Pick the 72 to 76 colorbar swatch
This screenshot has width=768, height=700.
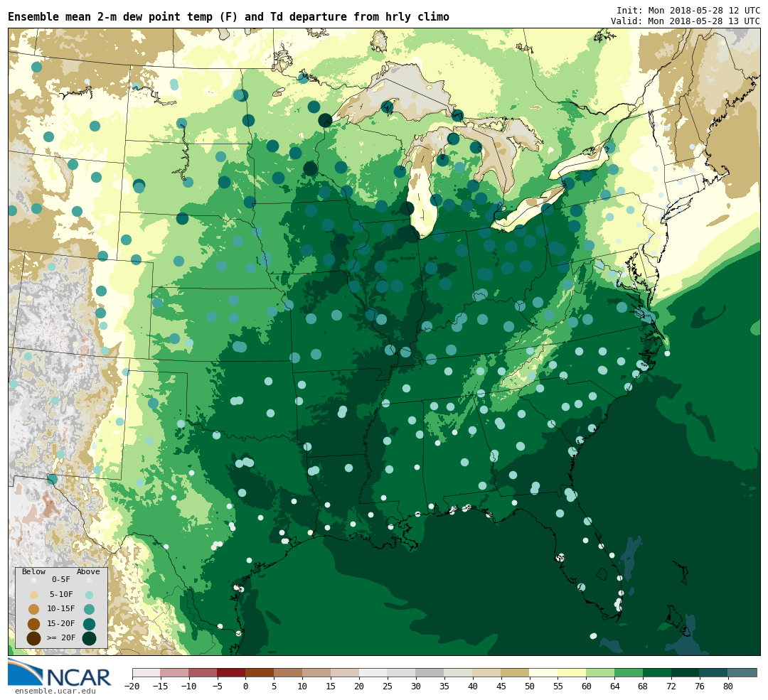tap(686, 672)
